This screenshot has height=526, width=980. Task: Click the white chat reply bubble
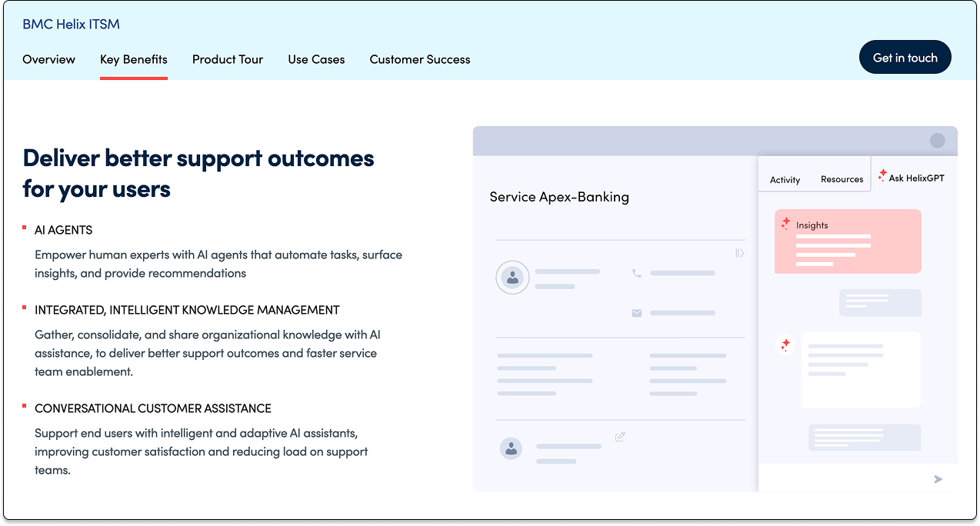pyautogui.click(x=861, y=370)
